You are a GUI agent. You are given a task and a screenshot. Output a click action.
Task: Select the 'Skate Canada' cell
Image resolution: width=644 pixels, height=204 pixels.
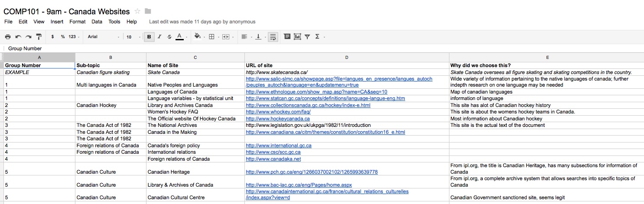195,72
